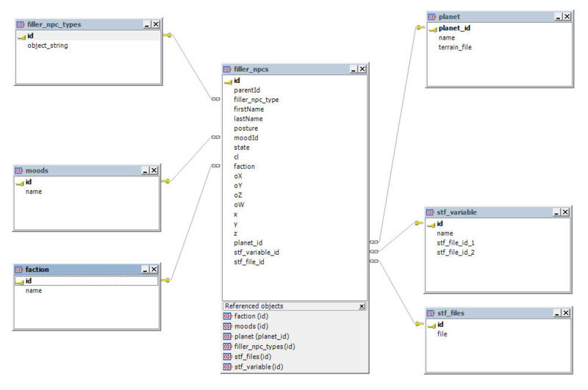Select the moodId column in filler_npcs

245,137
